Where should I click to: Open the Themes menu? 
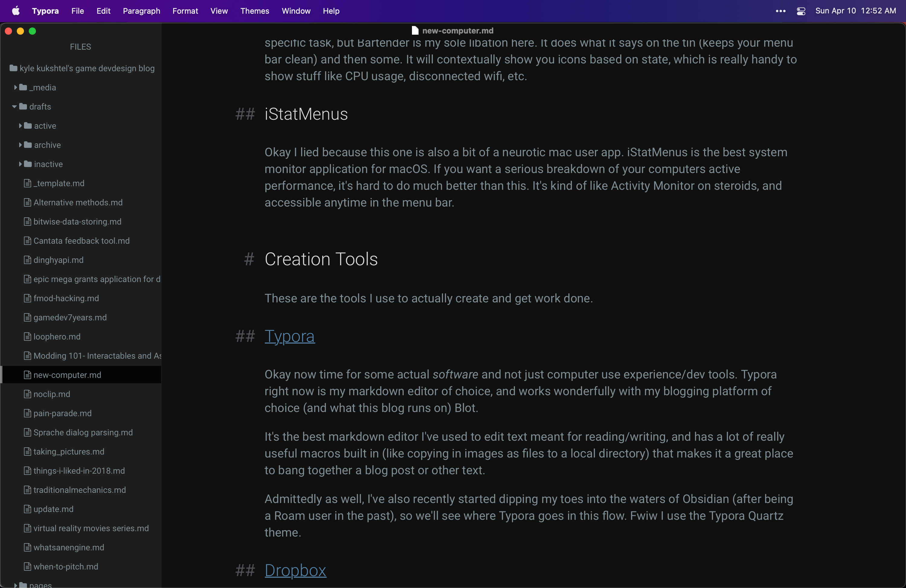click(255, 11)
